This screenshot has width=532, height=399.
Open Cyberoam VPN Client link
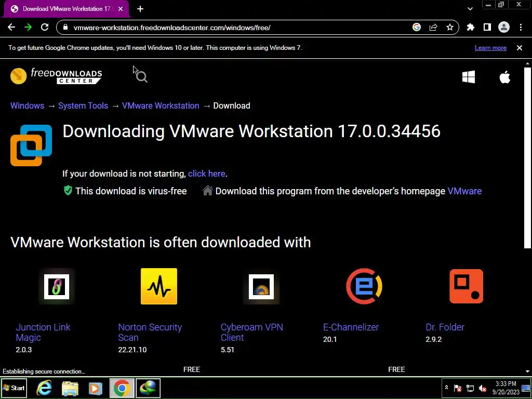tap(252, 332)
